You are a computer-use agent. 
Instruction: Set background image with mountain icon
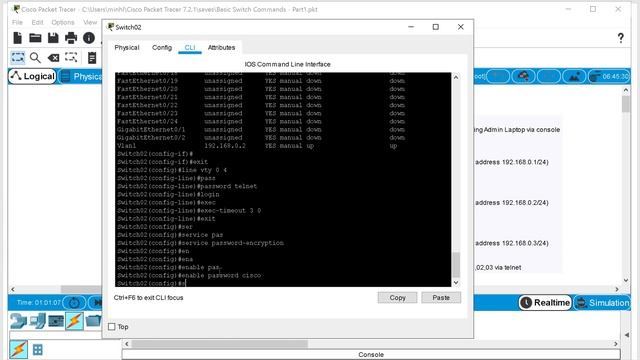[574, 76]
